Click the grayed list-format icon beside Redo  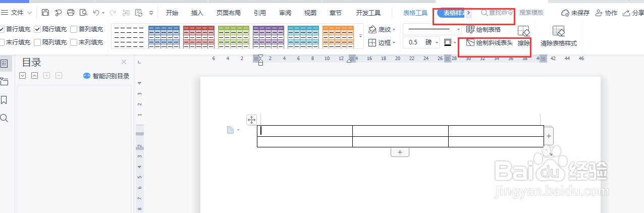tap(126, 12)
